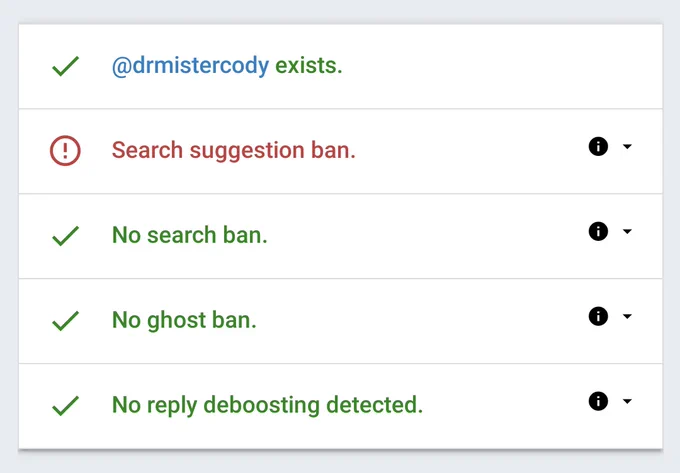Expand the reply deboosting dropdown arrow
The image size is (680, 473).
pos(627,401)
